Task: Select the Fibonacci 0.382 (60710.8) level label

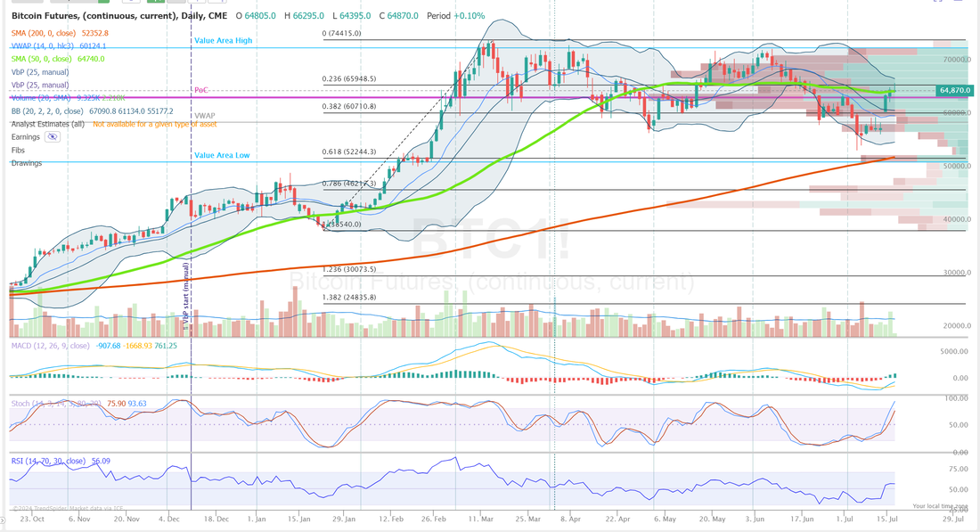Action: click(x=348, y=106)
